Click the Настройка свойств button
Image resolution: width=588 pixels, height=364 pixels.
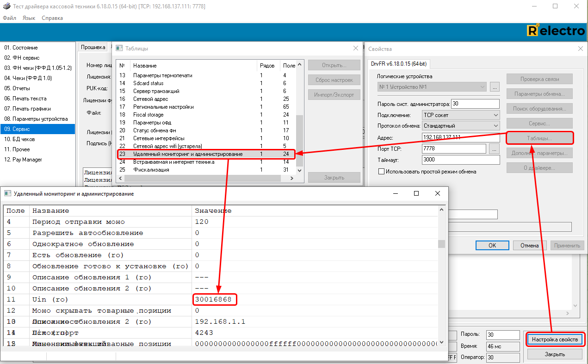pyautogui.click(x=555, y=339)
